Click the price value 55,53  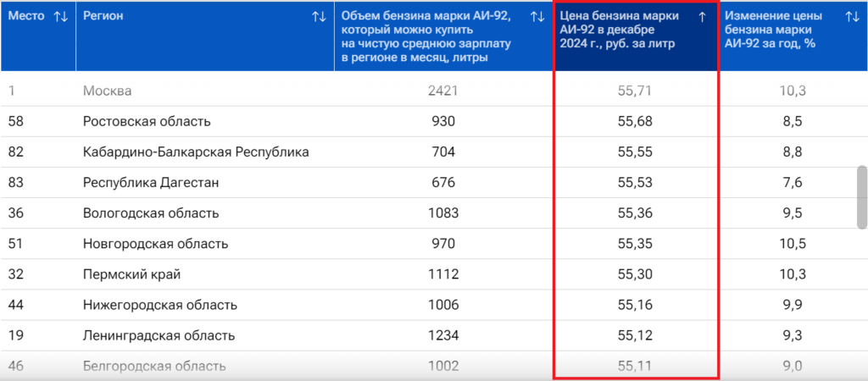click(635, 183)
